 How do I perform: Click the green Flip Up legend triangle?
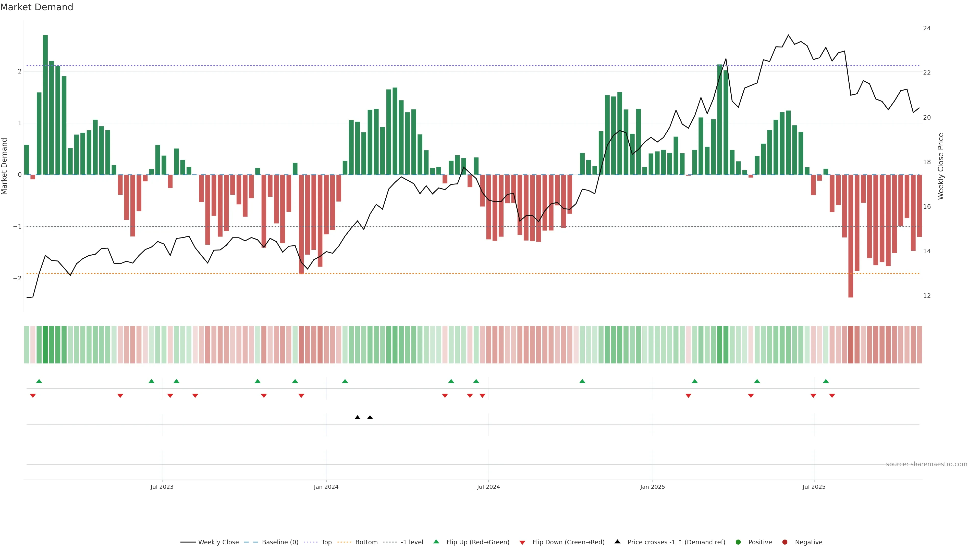(x=436, y=542)
